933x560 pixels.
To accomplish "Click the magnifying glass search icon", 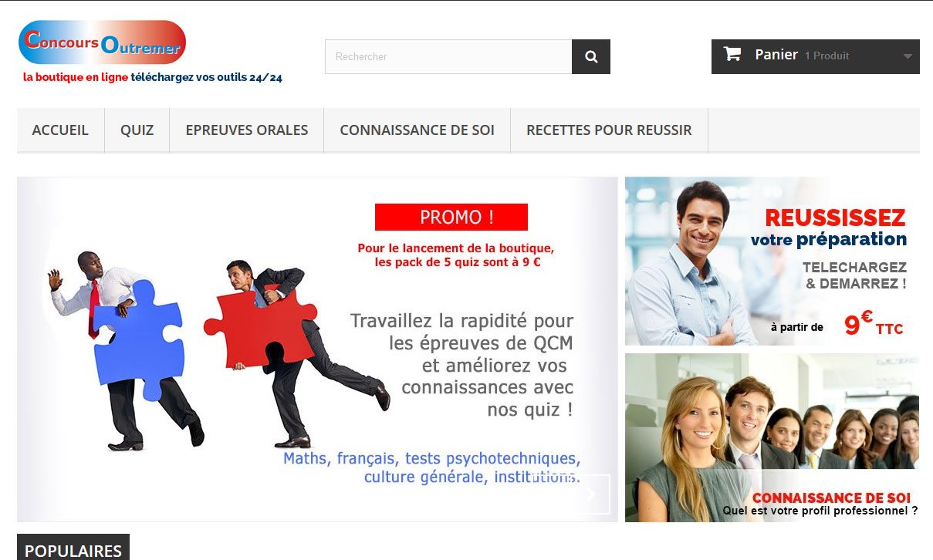I will pos(591,56).
